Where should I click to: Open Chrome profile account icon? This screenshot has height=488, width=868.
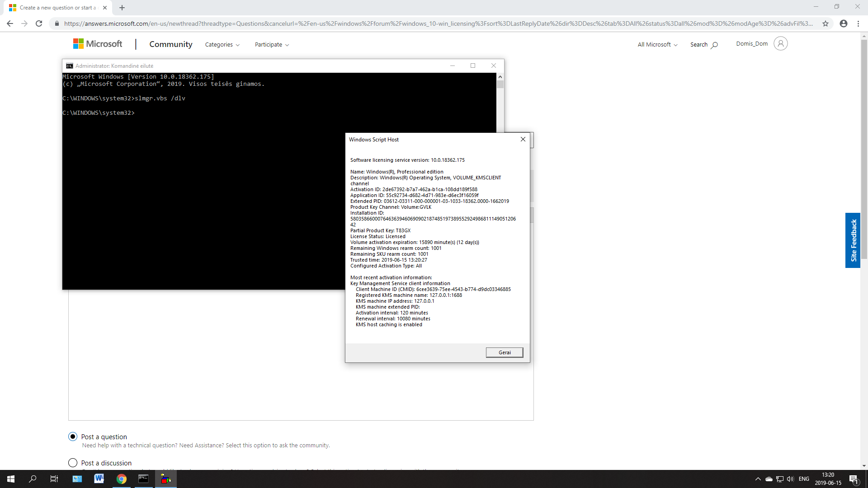coord(844,23)
